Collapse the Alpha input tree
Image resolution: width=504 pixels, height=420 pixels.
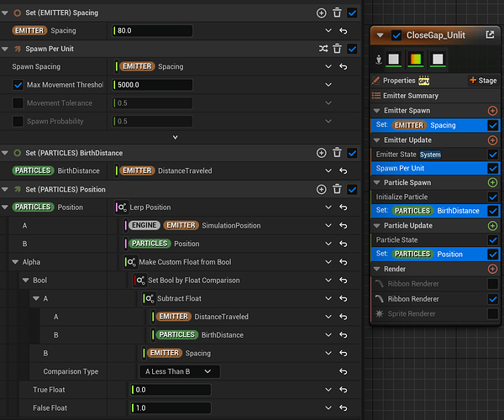15,262
